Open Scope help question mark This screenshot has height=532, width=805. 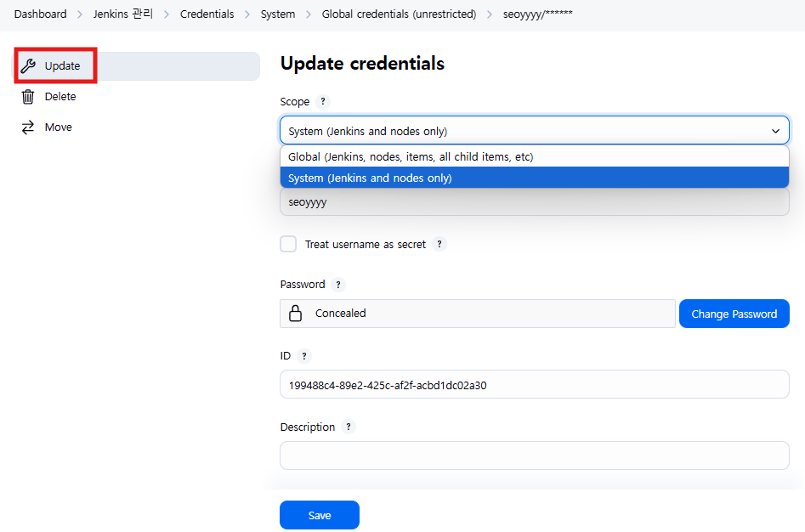point(322,102)
